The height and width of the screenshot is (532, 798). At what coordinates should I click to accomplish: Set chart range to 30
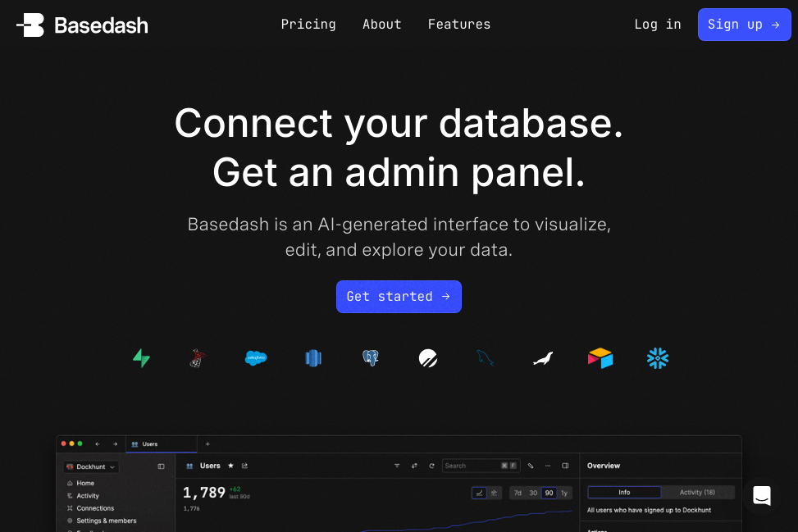[x=533, y=493]
